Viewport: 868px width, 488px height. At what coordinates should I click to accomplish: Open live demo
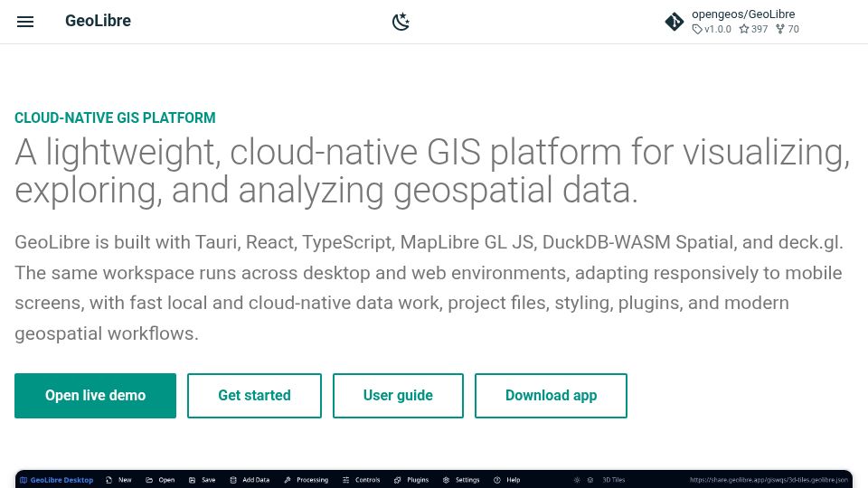click(95, 396)
